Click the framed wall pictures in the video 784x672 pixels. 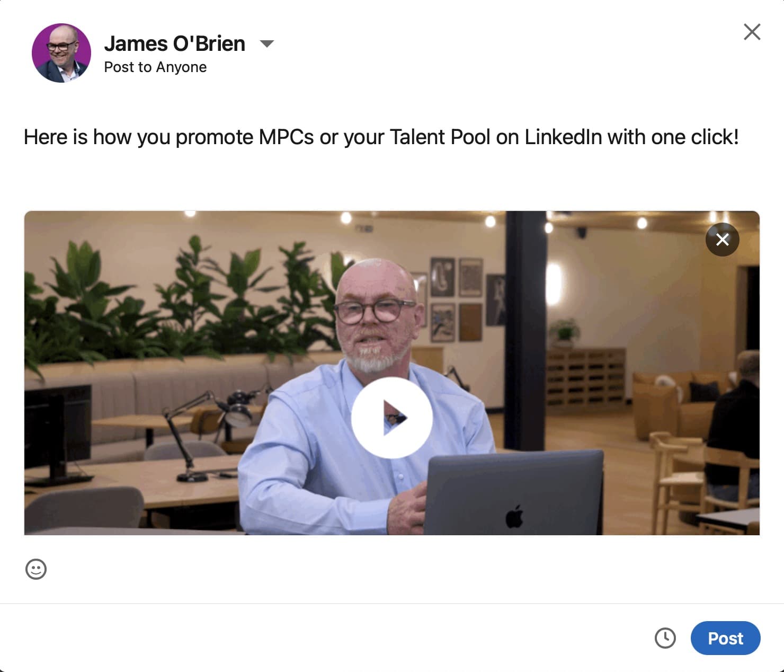(456, 299)
